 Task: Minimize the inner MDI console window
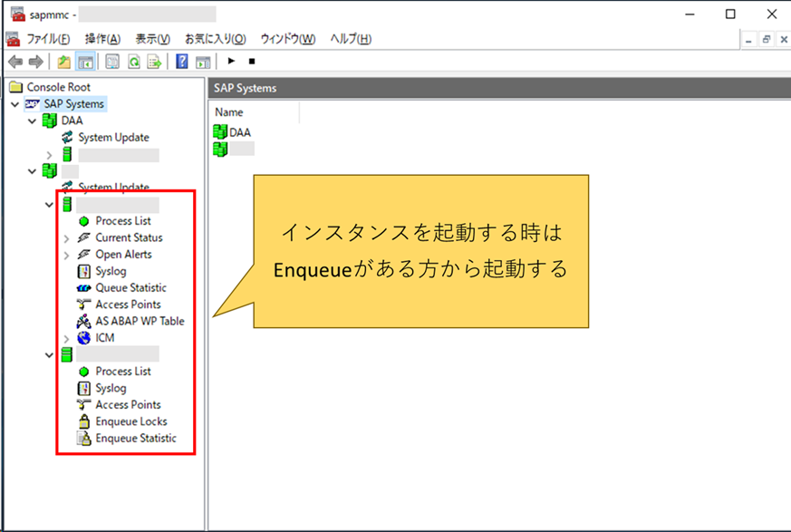748,39
